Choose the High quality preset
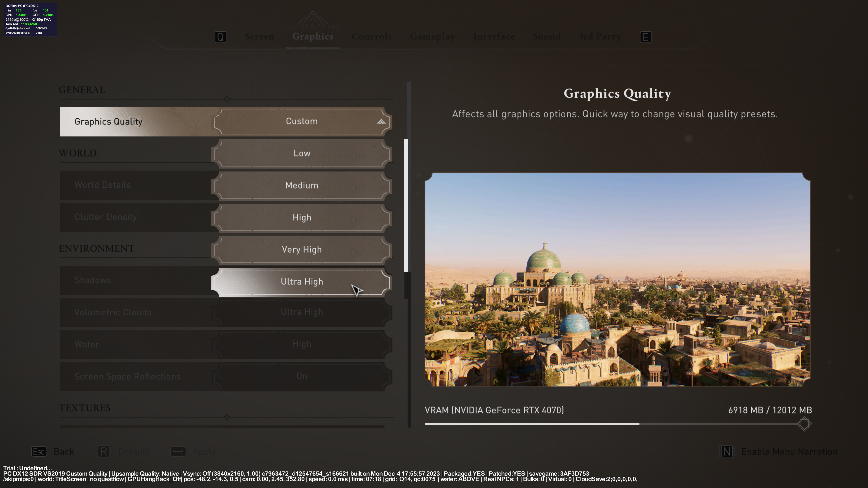 pos(302,218)
